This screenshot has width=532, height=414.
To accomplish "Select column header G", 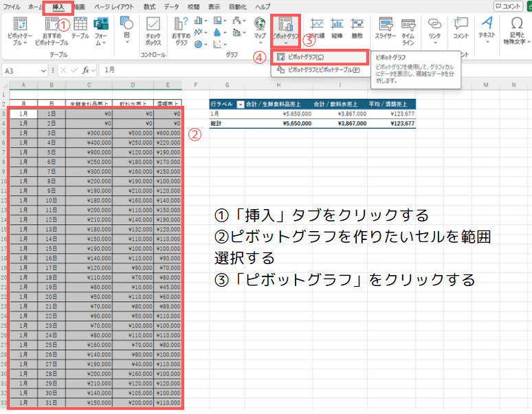I will [x=227, y=85].
